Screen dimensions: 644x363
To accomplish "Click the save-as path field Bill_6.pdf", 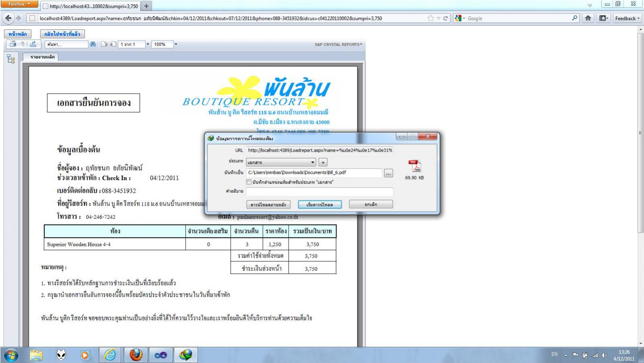I will (x=314, y=172).
